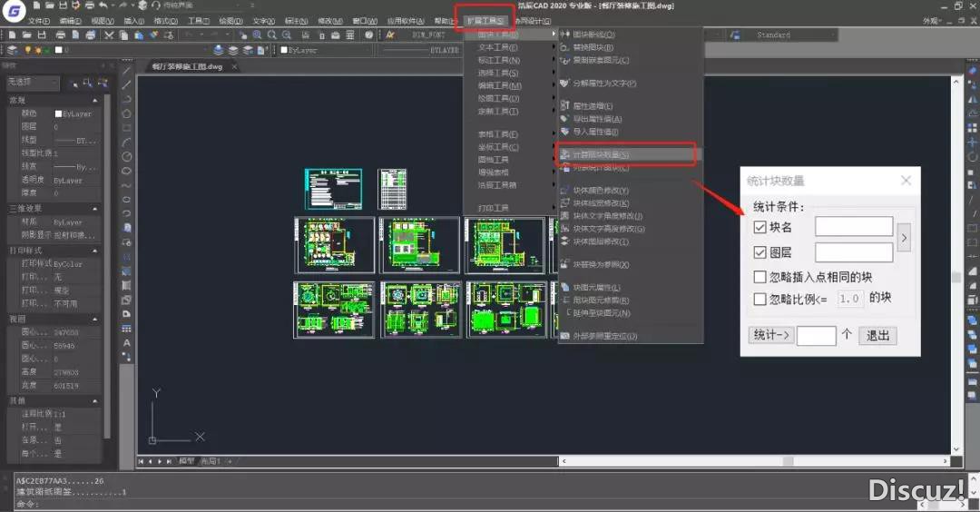Enable 忽略插入点相同的块 checkbox
The height and width of the screenshot is (512, 980).
(x=760, y=277)
